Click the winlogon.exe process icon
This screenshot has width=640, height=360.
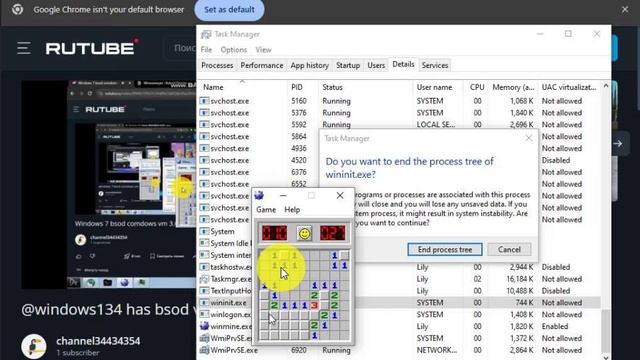[x=204, y=314]
